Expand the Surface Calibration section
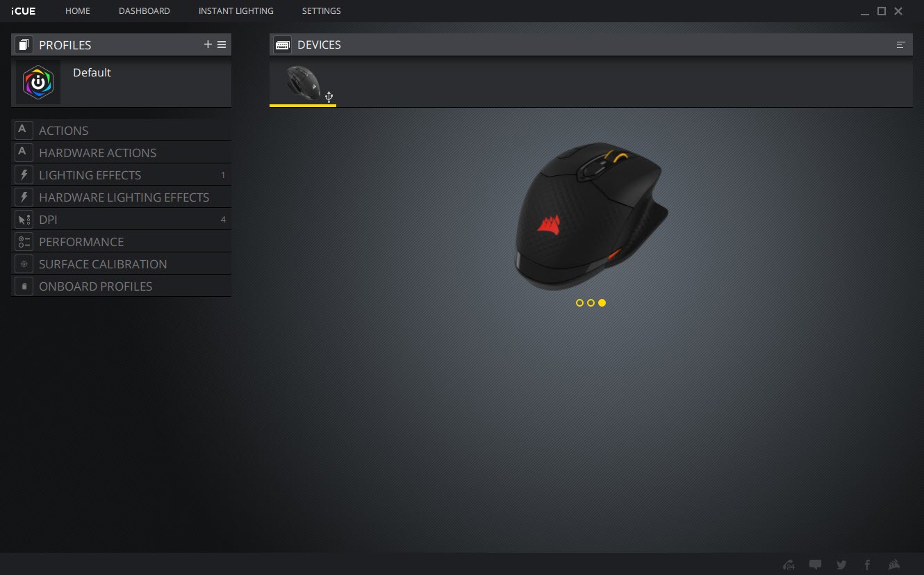The image size is (924, 575). coord(122,264)
